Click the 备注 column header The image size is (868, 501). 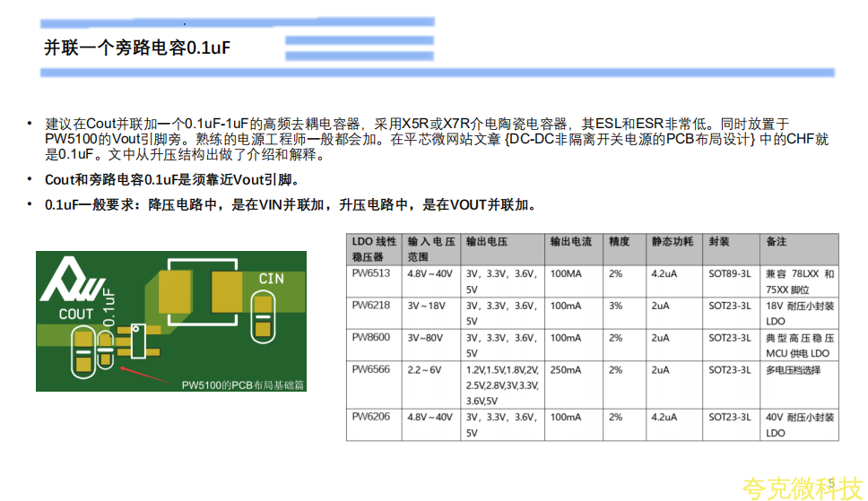point(777,242)
